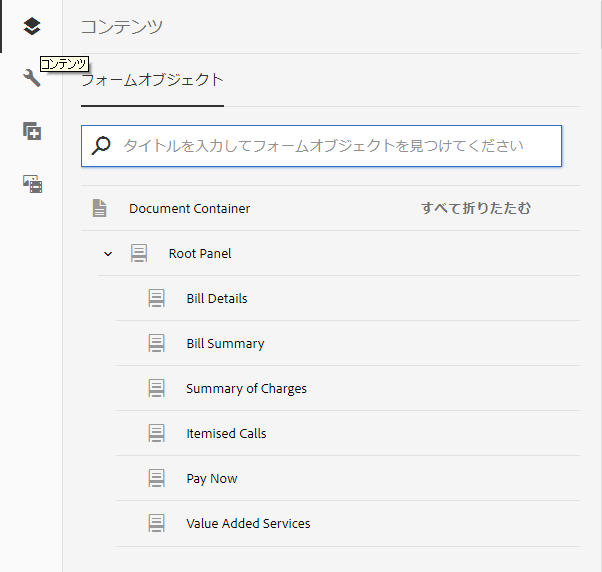
Task: Open the Content layers sidebar icon
Action: coord(31,26)
